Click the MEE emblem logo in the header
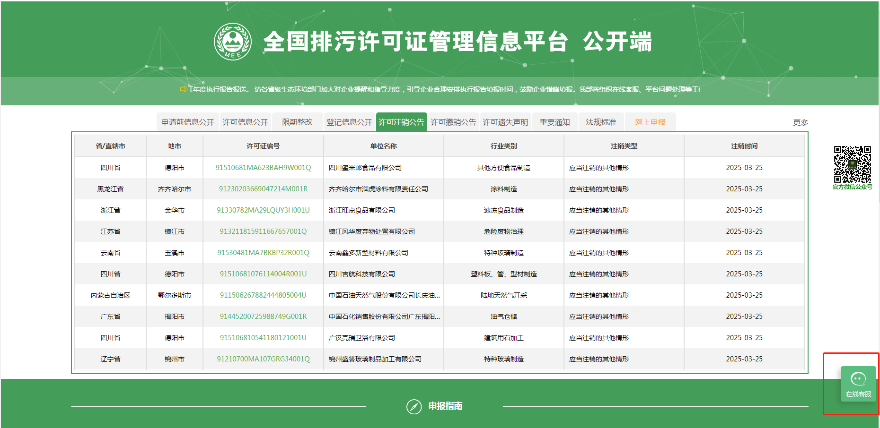This screenshot has width=880, height=428. 232,41
